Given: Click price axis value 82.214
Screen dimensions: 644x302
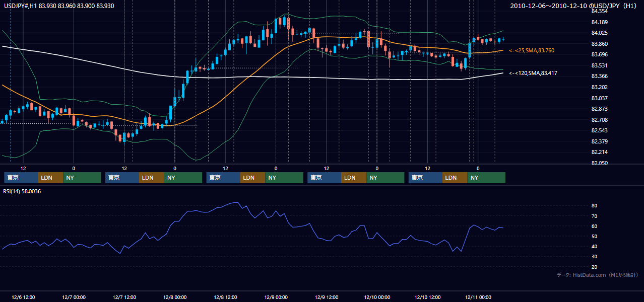Looking at the screenshot, I should 599,152.
